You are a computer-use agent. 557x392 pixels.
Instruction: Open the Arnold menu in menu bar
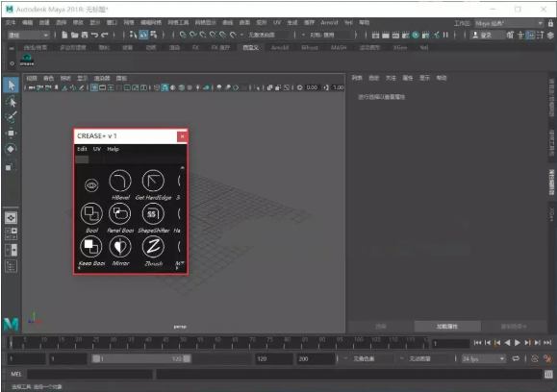pos(329,22)
